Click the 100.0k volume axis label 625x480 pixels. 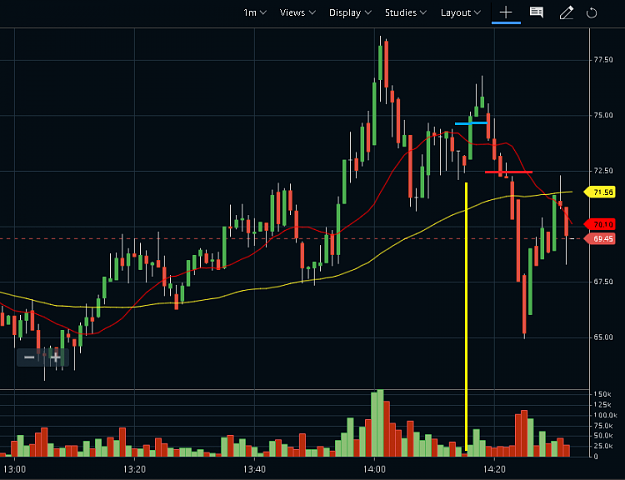[x=605, y=415]
